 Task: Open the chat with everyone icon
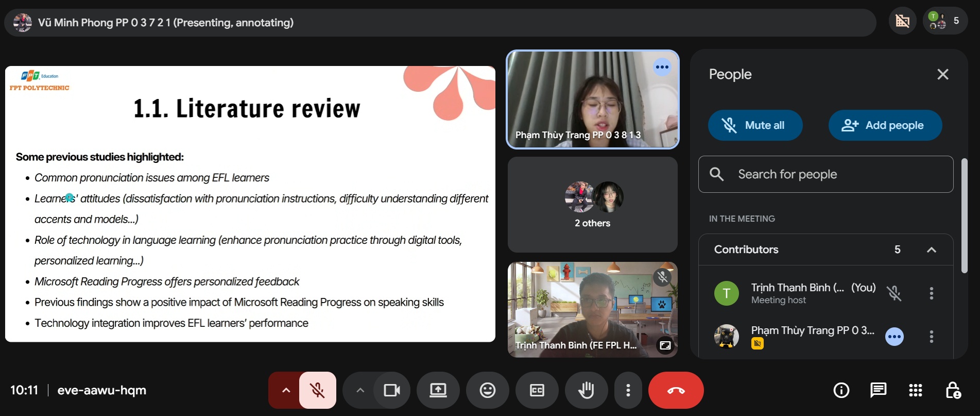click(x=878, y=390)
